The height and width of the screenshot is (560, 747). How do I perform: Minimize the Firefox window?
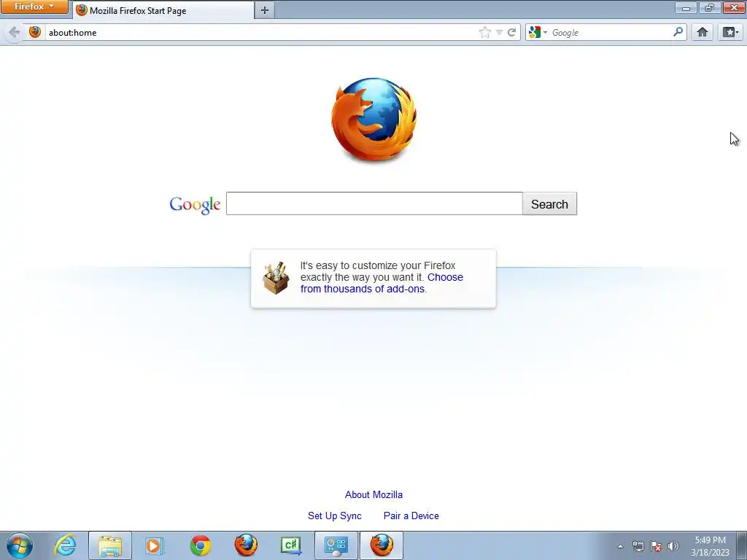click(x=686, y=7)
